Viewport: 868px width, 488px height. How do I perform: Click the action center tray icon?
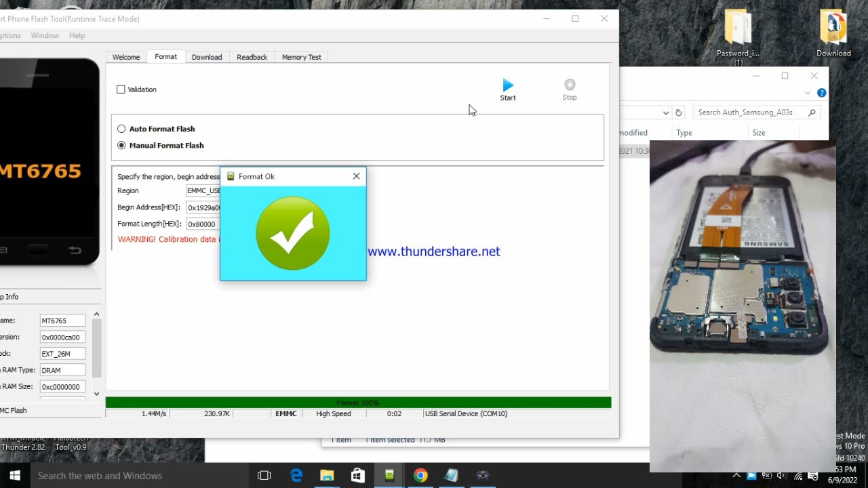point(812,476)
